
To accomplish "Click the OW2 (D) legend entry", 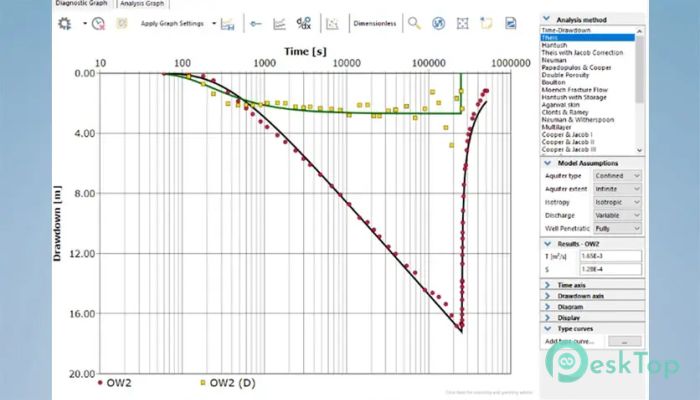I will (228, 383).
